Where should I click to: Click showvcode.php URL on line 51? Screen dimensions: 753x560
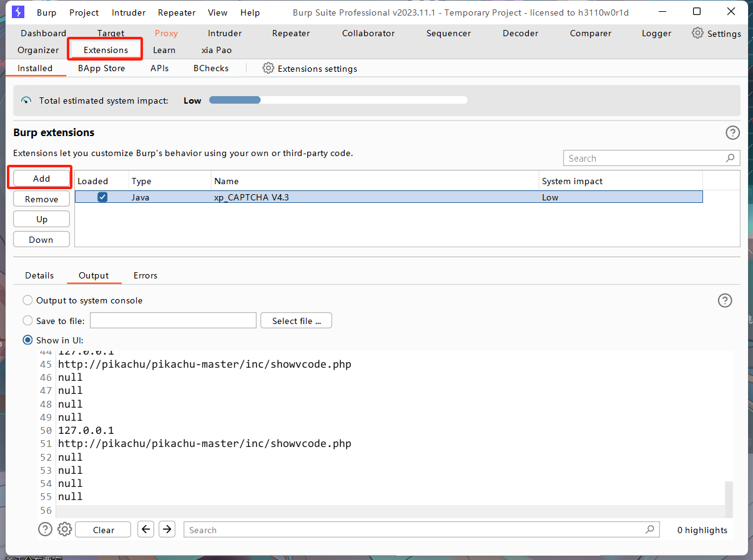coord(205,443)
